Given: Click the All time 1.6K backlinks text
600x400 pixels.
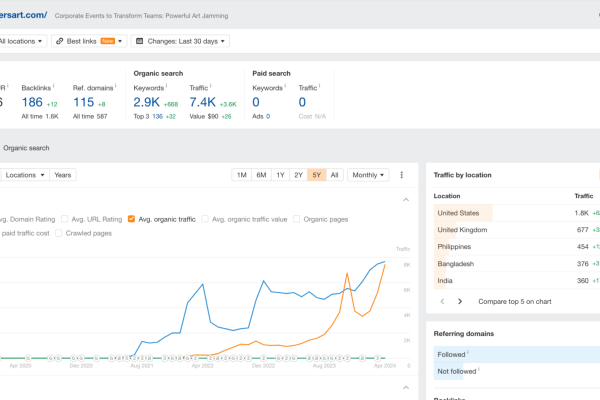Looking at the screenshot, I should pyautogui.click(x=40, y=116).
